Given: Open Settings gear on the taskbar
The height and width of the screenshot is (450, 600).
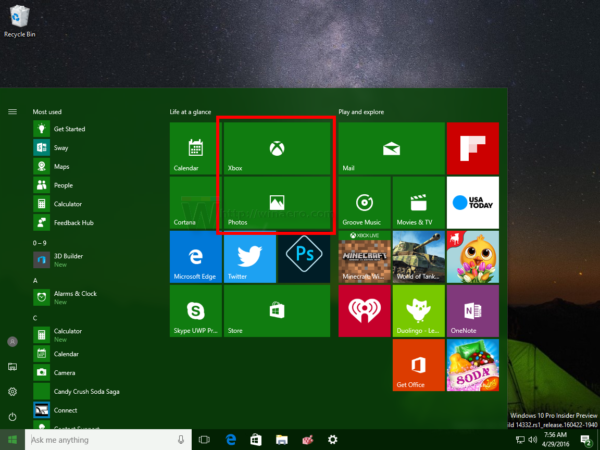Looking at the screenshot, I should coord(333,440).
